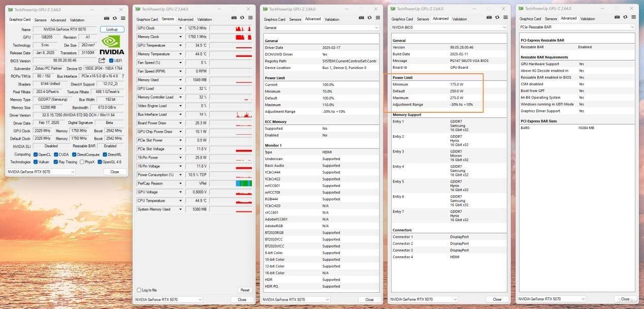Open the hamburger menu in the PCIe Resizable BAR window
The image size is (644, 309).
(x=633, y=17)
